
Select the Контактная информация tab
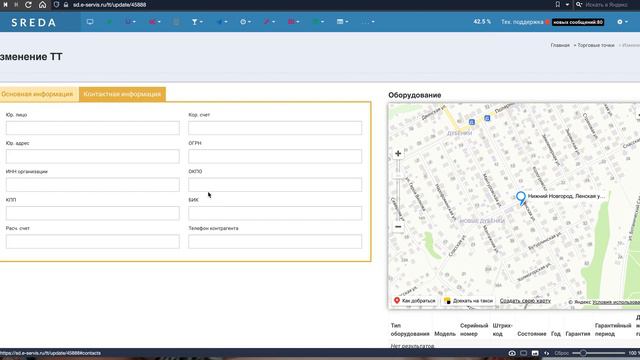tap(122, 94)
